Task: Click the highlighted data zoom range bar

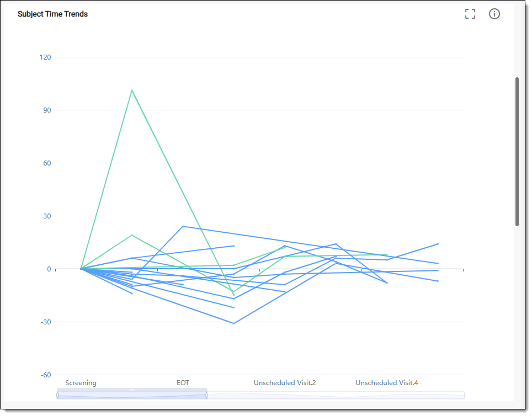Action: pyautogui.click(x=132, y=390)
